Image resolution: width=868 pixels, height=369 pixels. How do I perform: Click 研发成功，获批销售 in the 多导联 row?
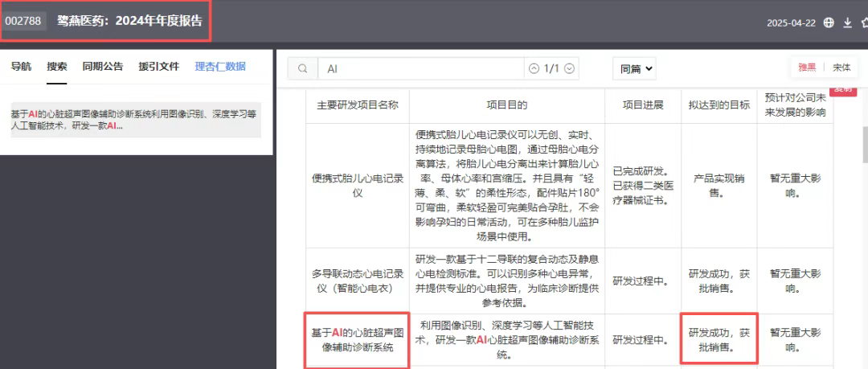coord(719,281)
